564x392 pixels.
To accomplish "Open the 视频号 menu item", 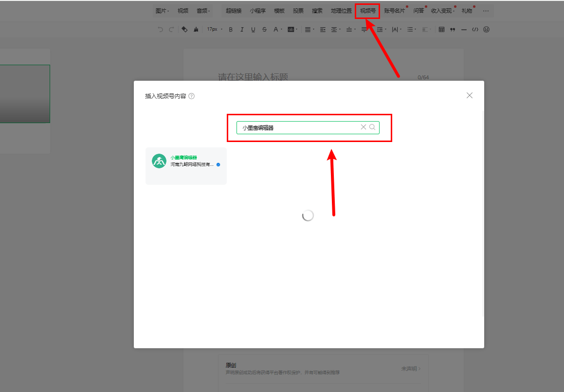I will 367,11.
